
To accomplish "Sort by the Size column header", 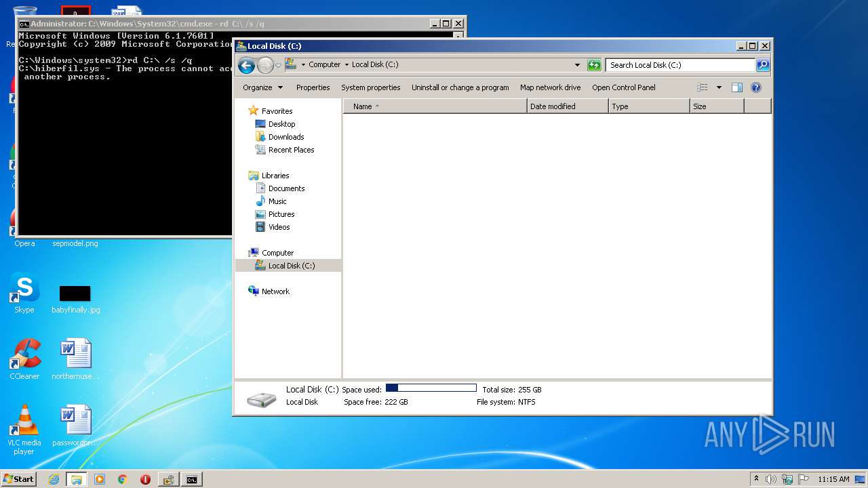I will [x=717, y=106].
